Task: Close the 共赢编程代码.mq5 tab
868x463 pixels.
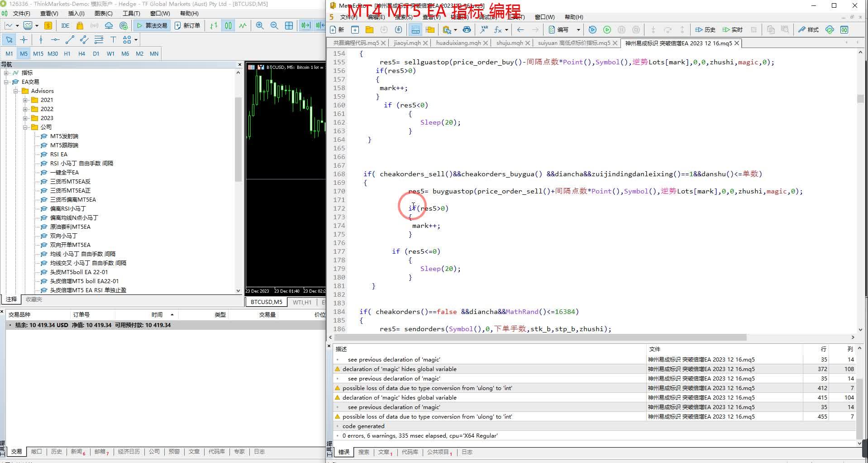Action: (x=383, y=43)
